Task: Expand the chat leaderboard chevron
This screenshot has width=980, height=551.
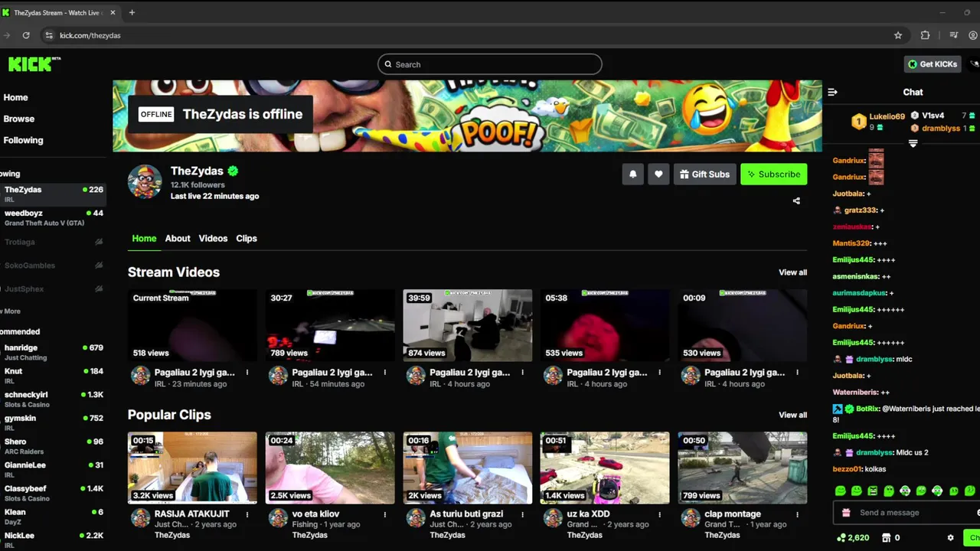Action: point(913,143)
